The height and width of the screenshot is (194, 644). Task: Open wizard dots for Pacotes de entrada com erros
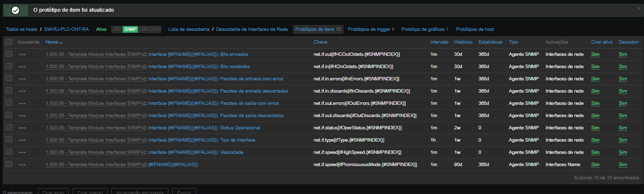(x=22, y=79)
